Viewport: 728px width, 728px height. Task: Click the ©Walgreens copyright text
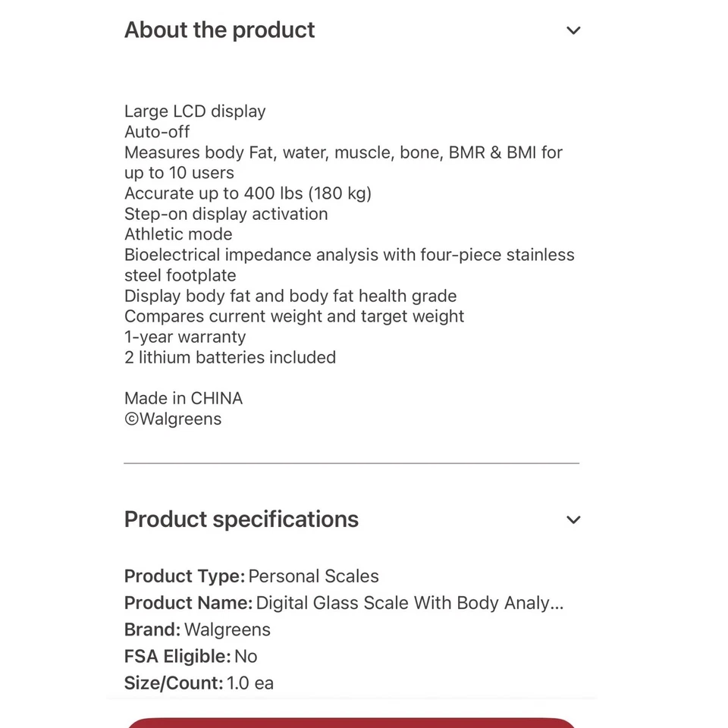point(173,419)
